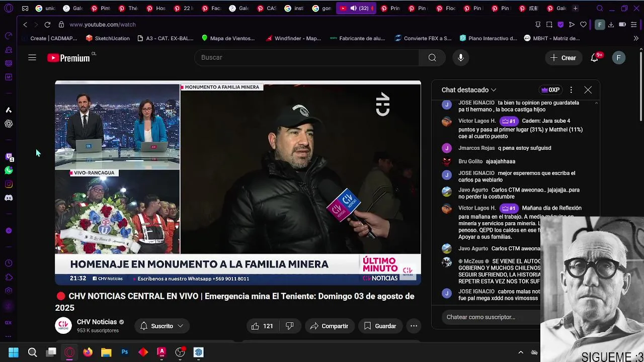Reload the page
The height and width of the screenshot is (362, 644).
click(47, 24)
